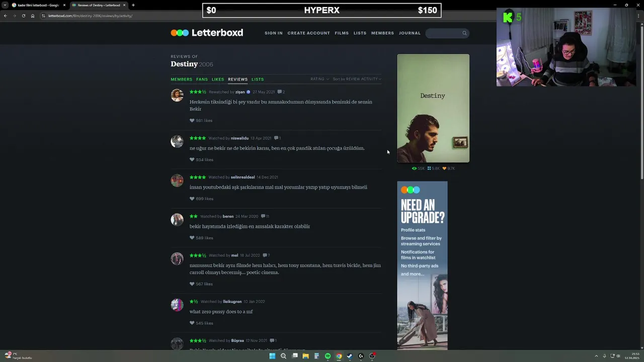Close the kader filmi letterboxd Google tab
The image size is (644, 362).
[x=64, y=5]
